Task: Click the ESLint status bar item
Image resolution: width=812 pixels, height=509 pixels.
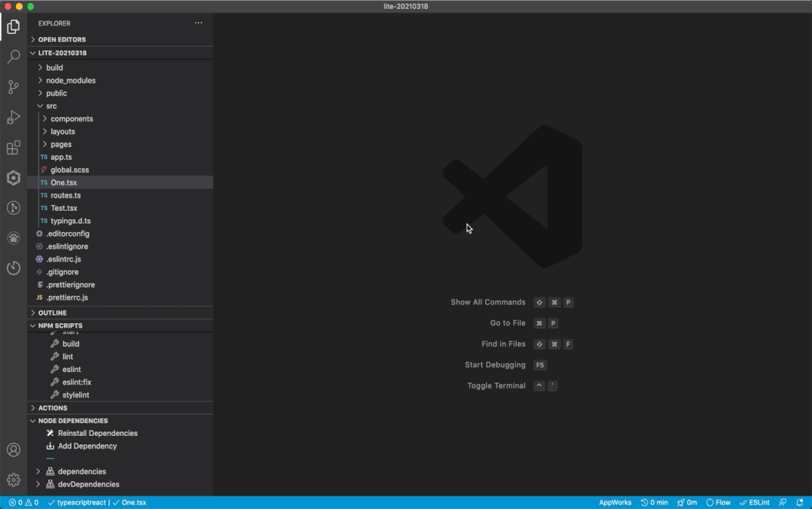Action: 755,502
